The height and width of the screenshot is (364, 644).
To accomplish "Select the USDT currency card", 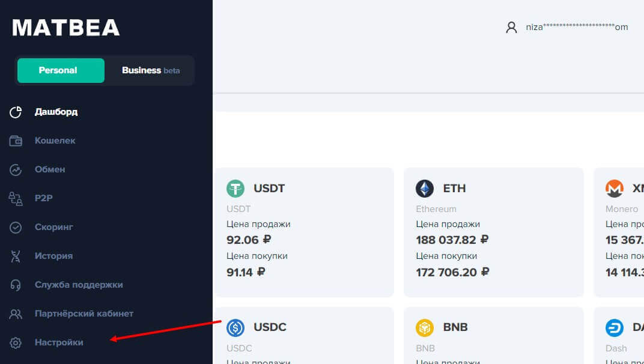I will coord(304,232).
